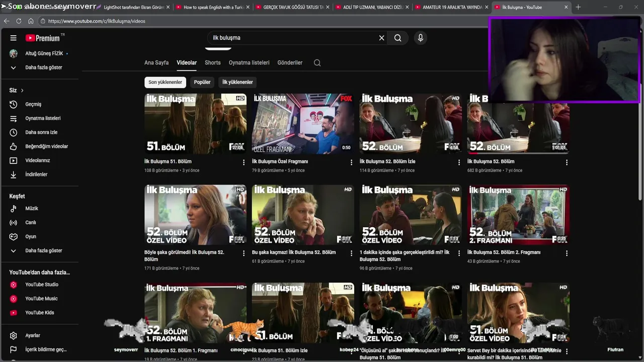This screenshot has width=644, height=362.
Task: Open YouTube Music link
Action: (40, 299)
